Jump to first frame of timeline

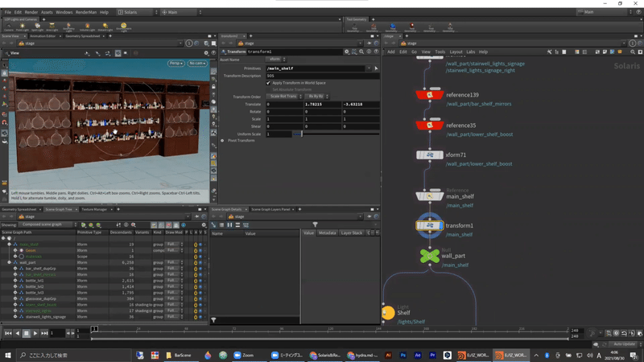[8, 333]
